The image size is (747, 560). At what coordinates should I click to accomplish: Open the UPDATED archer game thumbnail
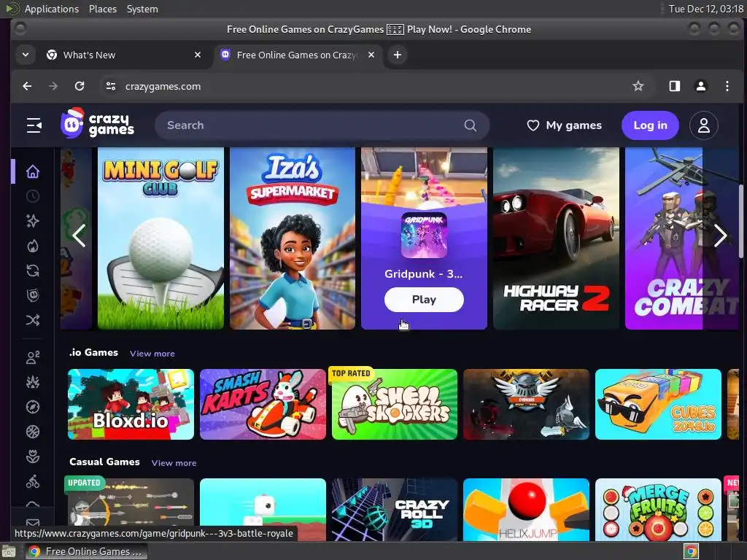click(131, 510)
